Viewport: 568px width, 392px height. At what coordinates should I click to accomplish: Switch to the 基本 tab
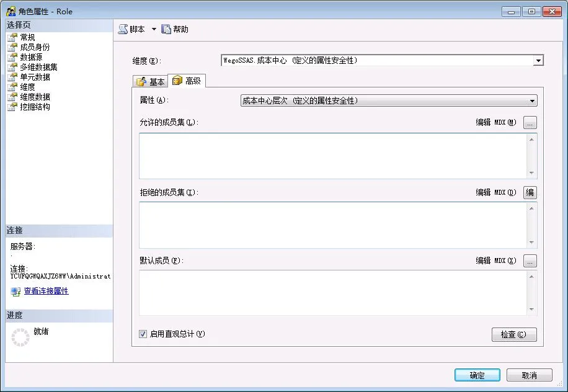pyautogui.click(x=150, y=81)
